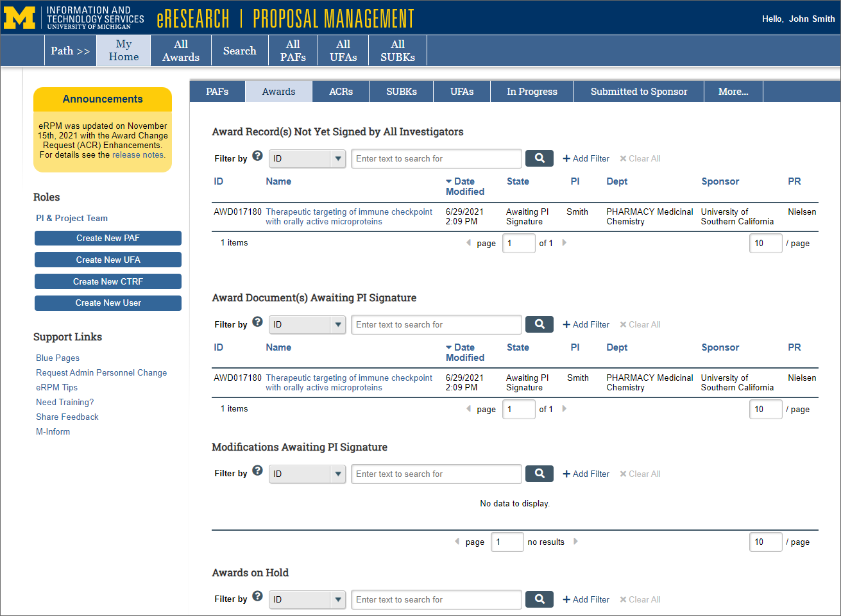Go to My Home in top navigation

pos(124,51)
